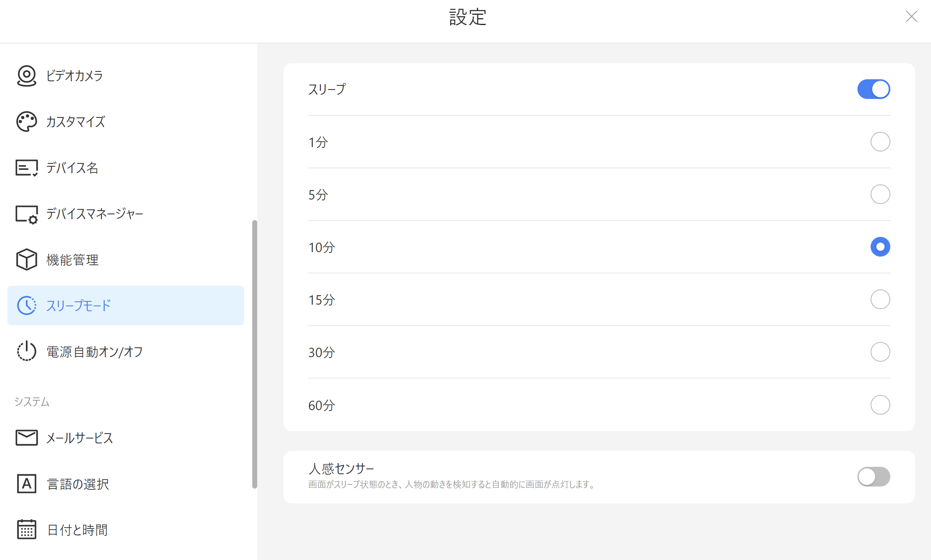
Task: Click the auto power on/off icon
Action: point(27,351)
